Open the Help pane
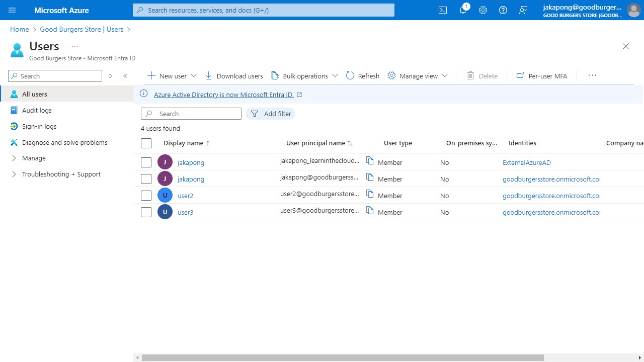The image size is (644, 362). pyautogui.click(x=503, y=10)
